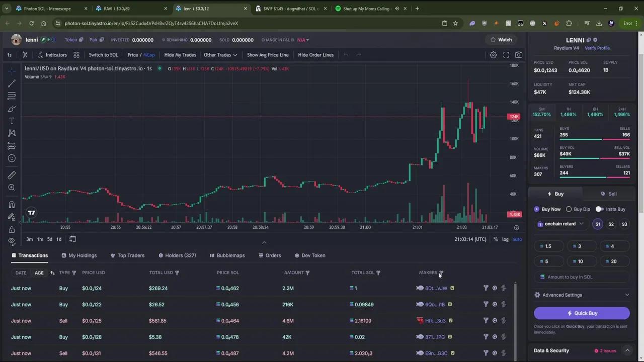The height and width of the screenshot is (362, 644).
Task: Toggle percent scale
Action: (496, 239)
